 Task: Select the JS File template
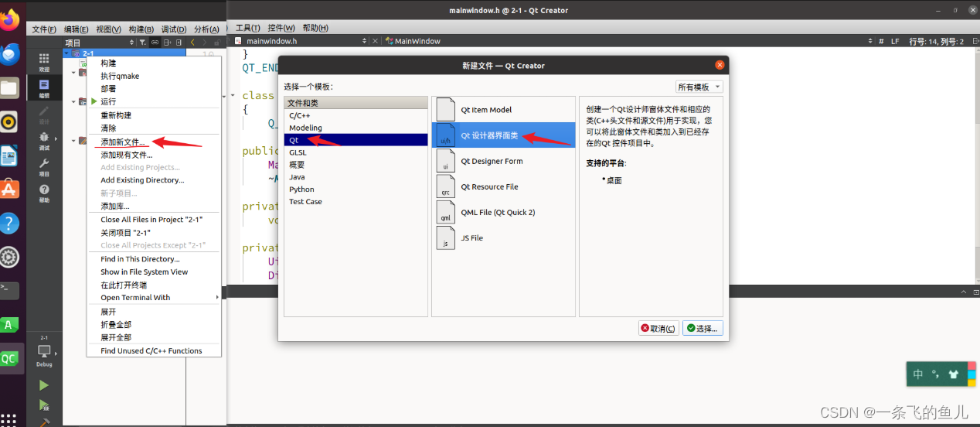[x=503, y=237]
